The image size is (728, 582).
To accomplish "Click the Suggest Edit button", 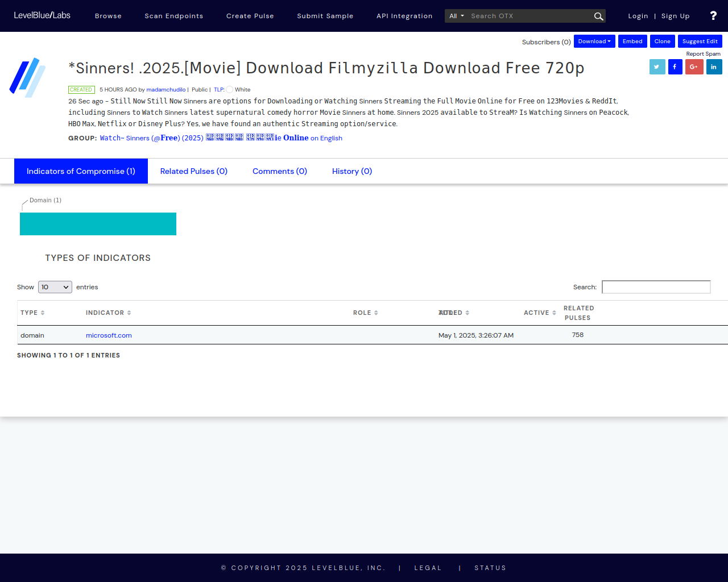I will (x=700, y=41).
